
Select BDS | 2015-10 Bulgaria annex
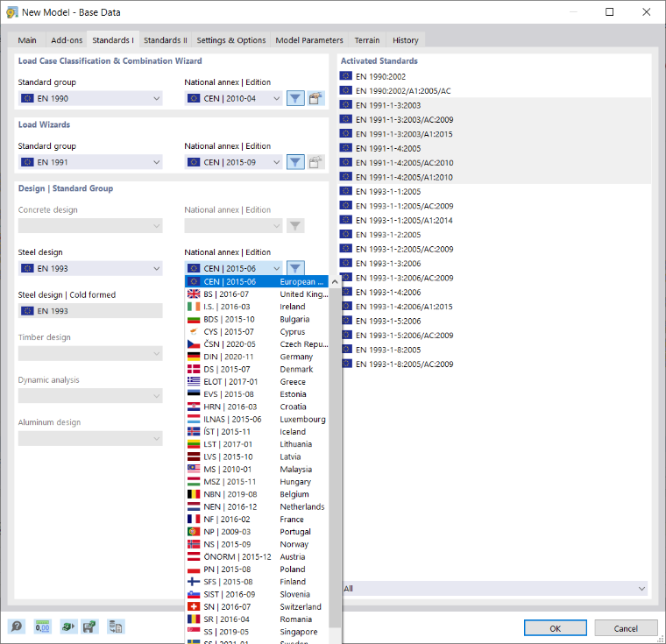257,319
